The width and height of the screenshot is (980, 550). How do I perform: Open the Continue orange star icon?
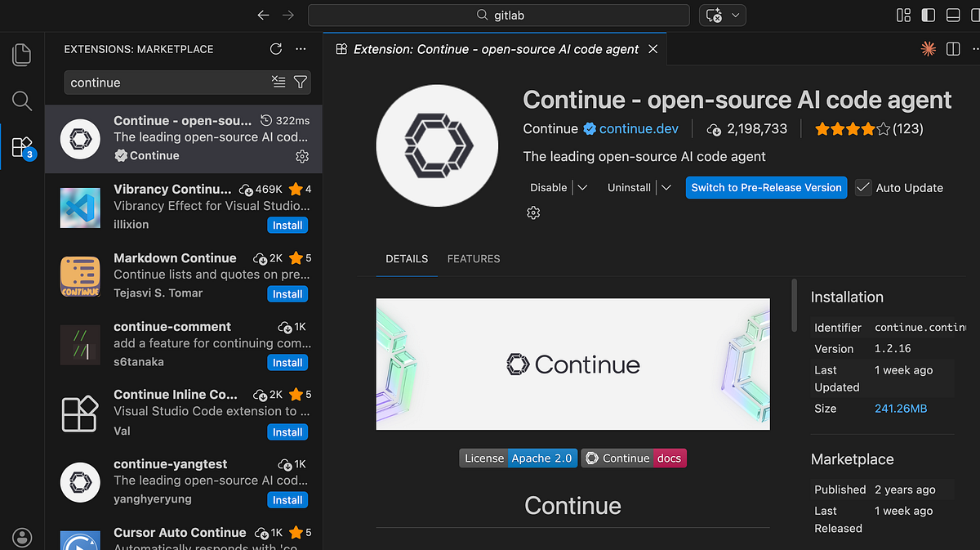tap(928, 49)
